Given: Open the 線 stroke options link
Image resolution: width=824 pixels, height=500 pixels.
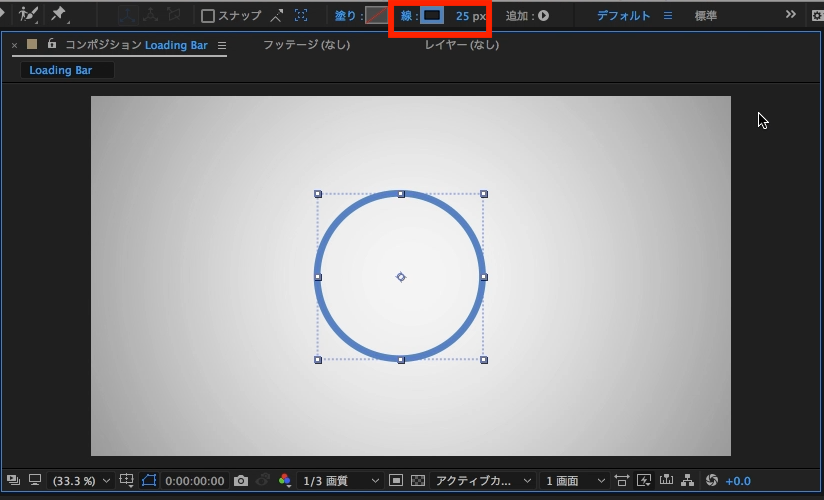Looking at the screenshot, I should tap(406, 16).
